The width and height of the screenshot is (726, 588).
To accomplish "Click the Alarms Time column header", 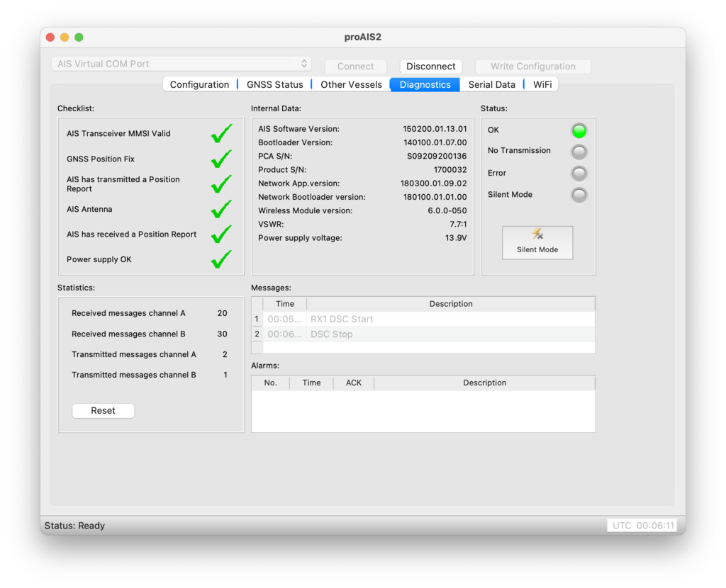I will tap(312, 383).
